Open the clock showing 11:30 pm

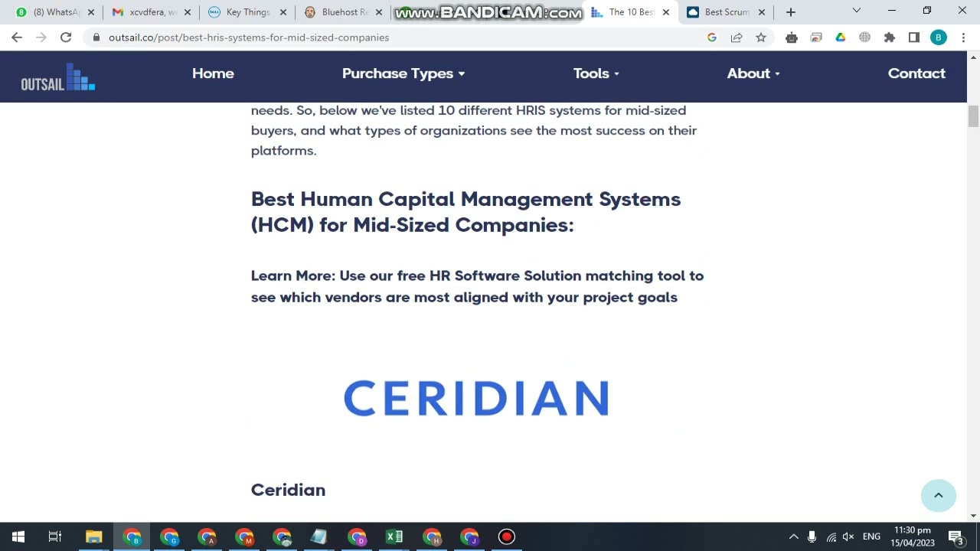pos(912,536)
